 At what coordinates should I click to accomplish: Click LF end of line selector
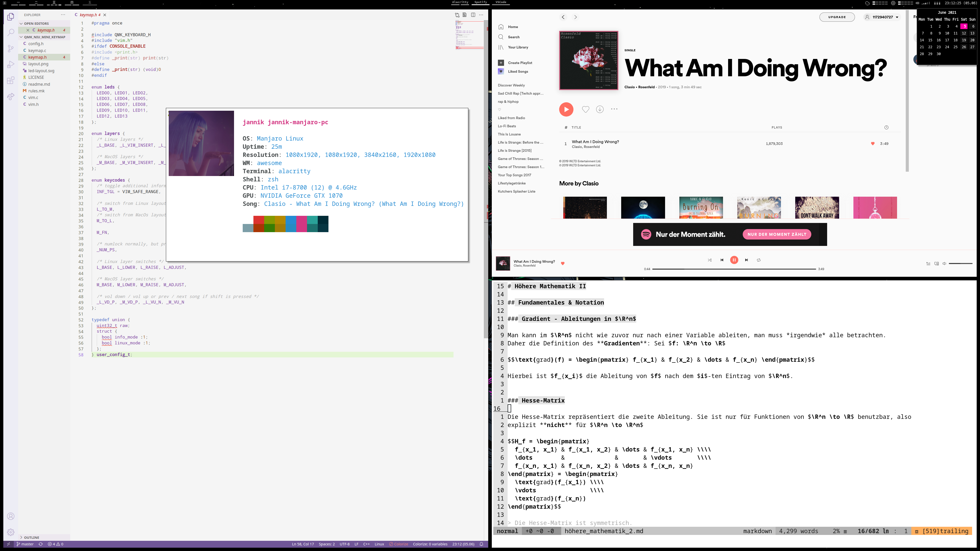coord(357,544)
